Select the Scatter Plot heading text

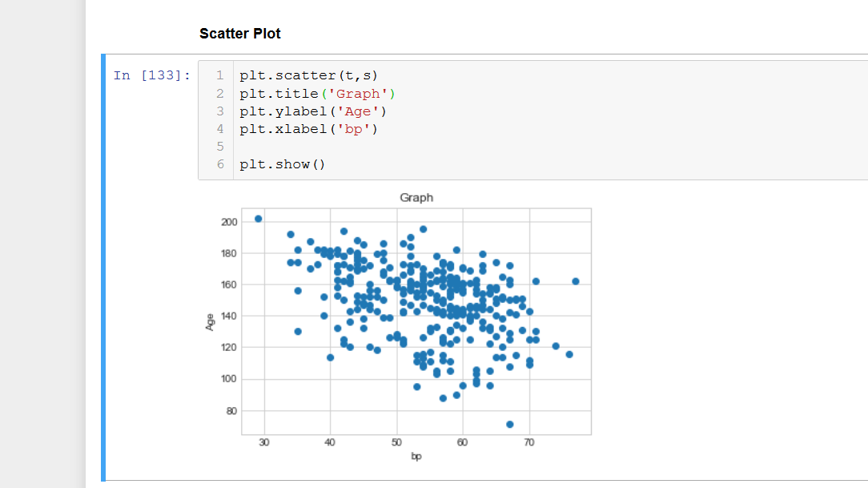239,34
